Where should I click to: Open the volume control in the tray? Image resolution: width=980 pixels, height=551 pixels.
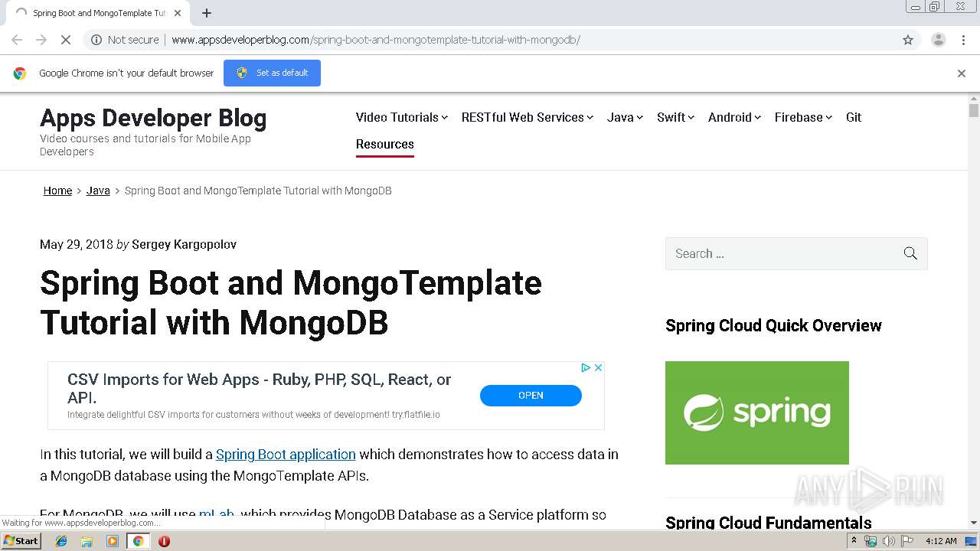pos(888,541)
